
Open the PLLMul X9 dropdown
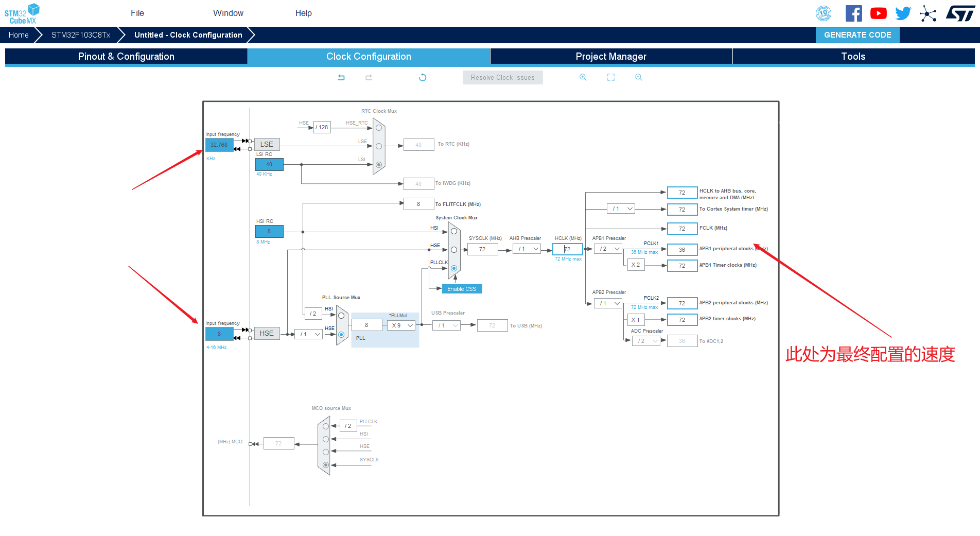(x=401, y=325)
